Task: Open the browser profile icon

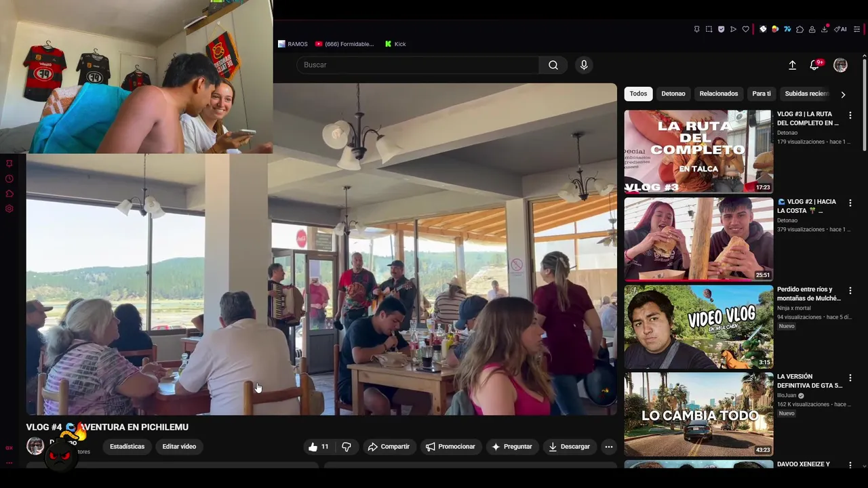Action: tap(812, 29)
